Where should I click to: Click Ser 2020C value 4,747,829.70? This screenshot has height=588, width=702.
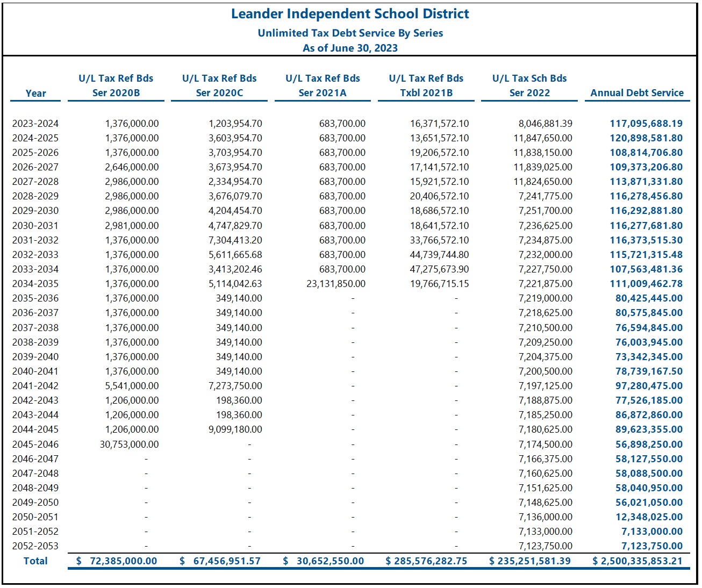[235, 226]
